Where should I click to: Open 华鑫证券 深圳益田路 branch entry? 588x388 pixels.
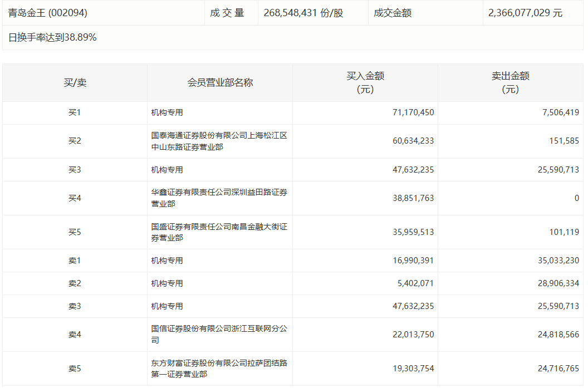pos(219,198)
